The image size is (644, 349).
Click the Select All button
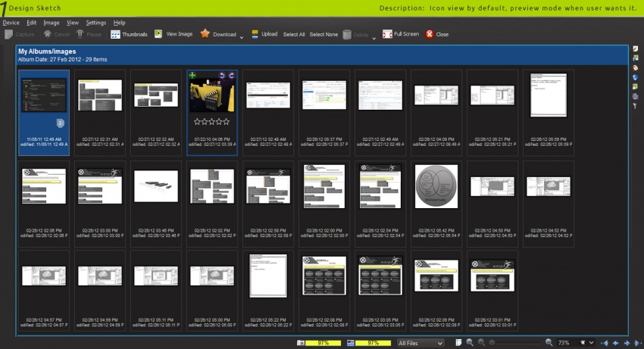coord(294,34)
